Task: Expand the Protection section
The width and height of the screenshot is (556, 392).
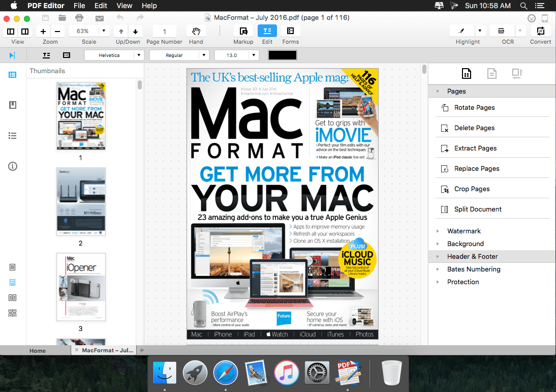Action: pyautogui.click(x=438, y=282)
